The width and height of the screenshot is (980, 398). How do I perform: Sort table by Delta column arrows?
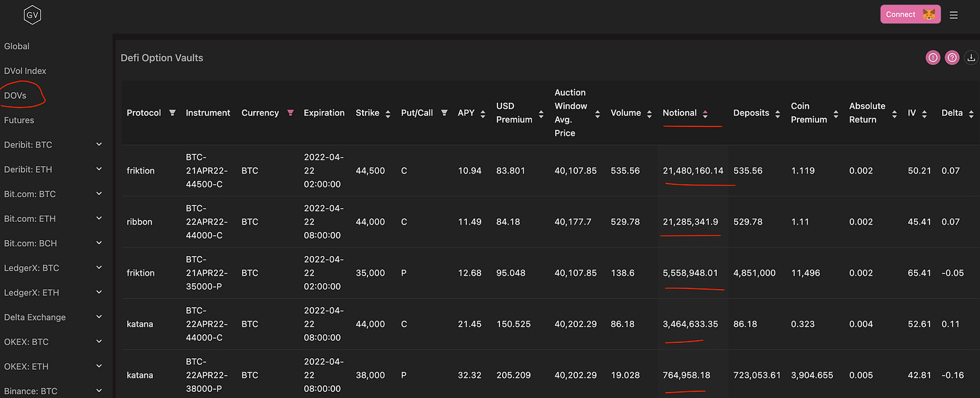[x=971, y=114]
